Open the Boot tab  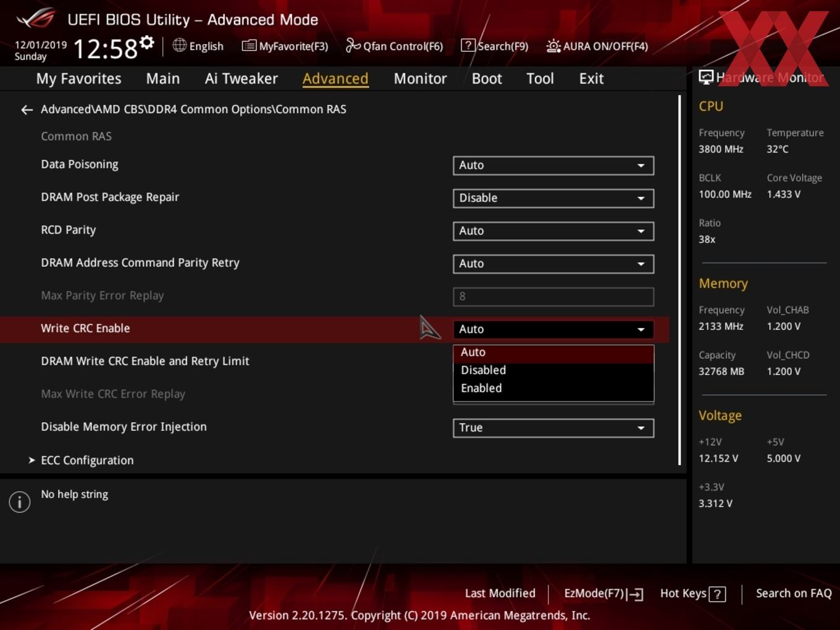click(487, 79)
